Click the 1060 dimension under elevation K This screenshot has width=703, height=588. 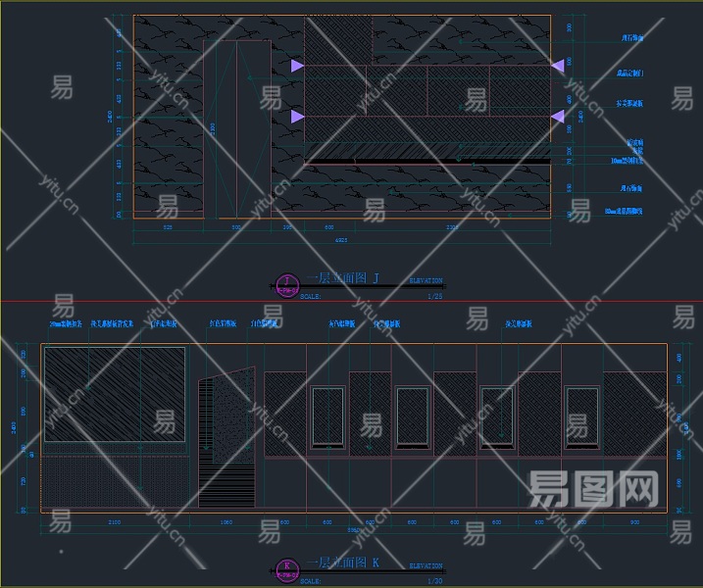[x=226, y=522]
